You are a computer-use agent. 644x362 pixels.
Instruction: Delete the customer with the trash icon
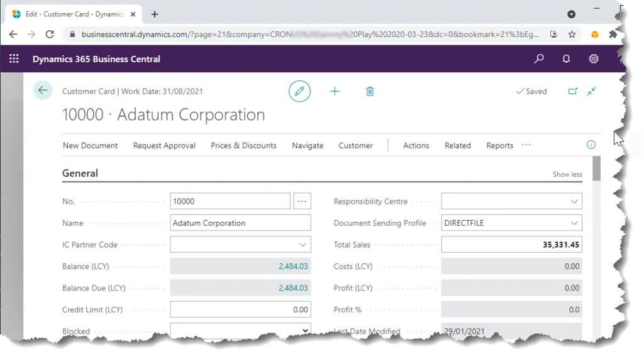click(x=370, y=91)
